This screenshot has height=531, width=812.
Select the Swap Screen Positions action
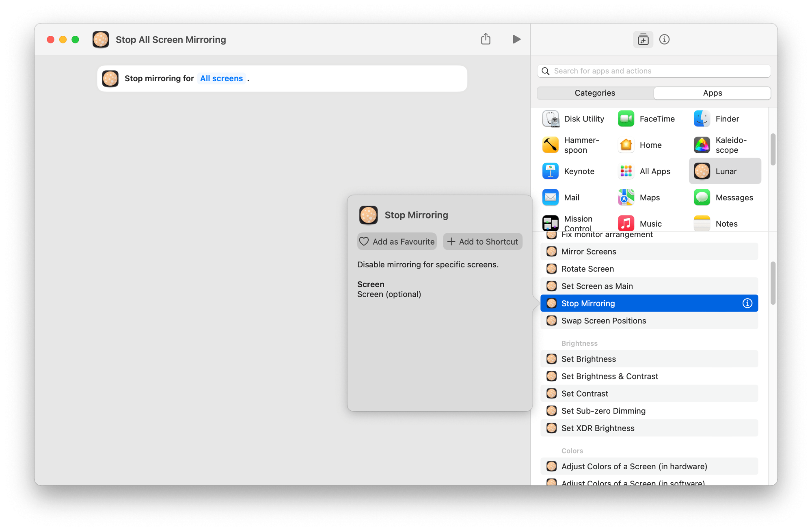(603, 321)
